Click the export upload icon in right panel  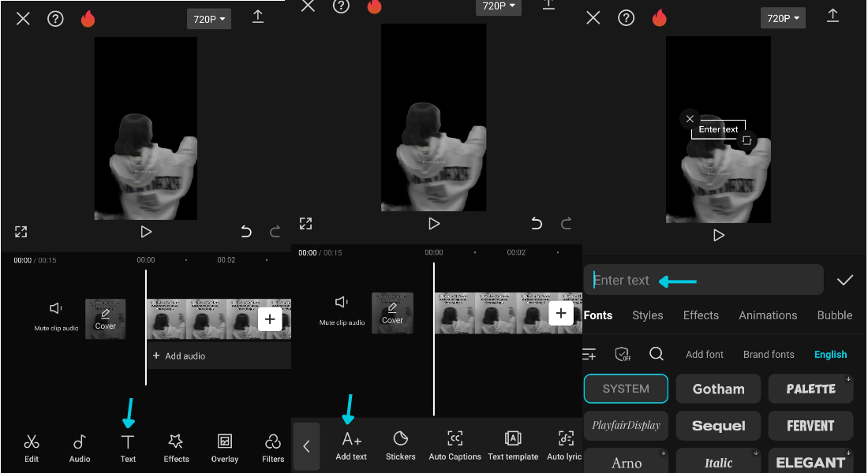832,16
